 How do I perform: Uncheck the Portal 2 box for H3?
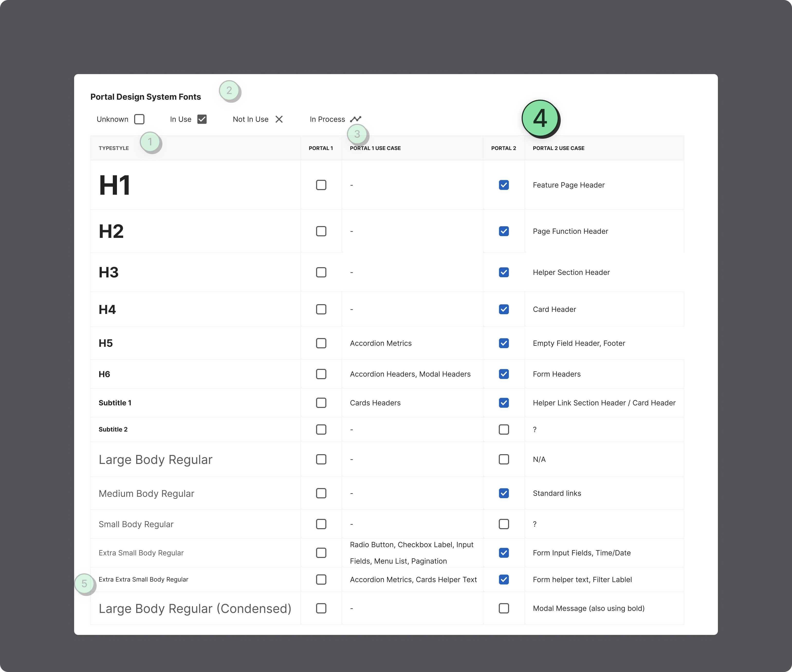[503, 272]
